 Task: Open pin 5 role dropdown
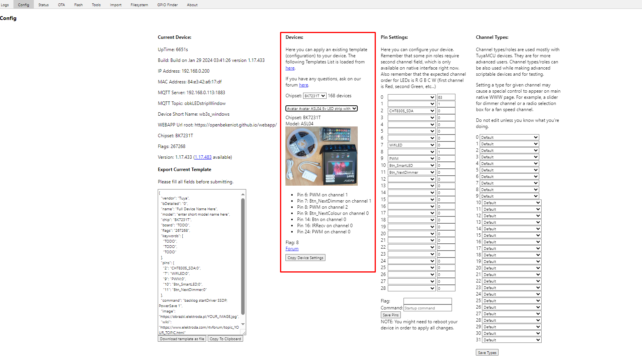(x=412, y=131)
